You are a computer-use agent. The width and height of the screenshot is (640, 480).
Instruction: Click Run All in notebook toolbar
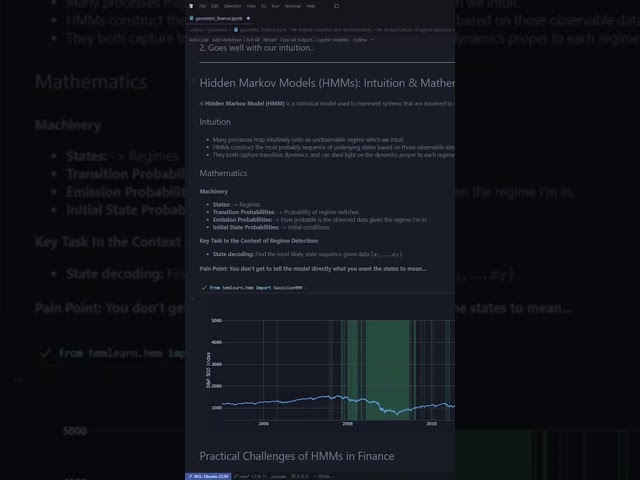click(x=253, y=40)
